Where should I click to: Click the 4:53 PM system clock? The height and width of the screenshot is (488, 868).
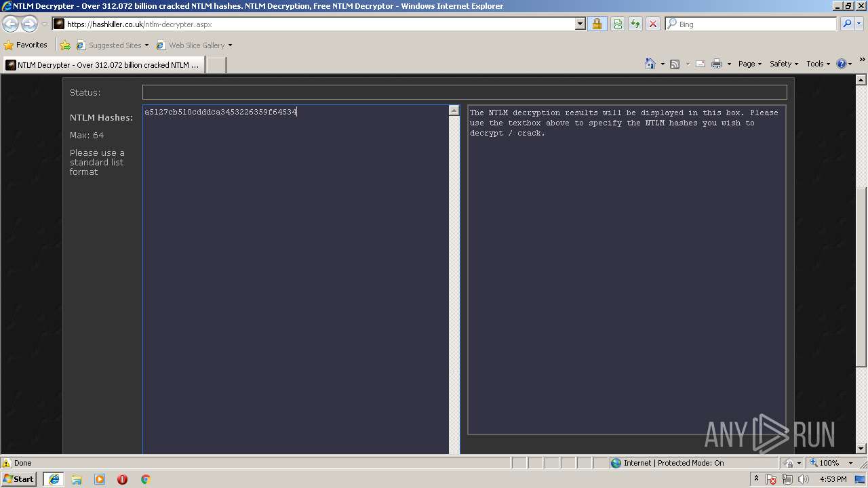pos(833,479)
